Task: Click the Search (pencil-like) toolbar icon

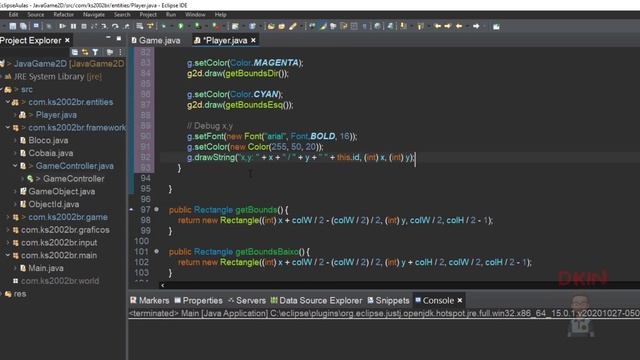Action: point(293,26)
